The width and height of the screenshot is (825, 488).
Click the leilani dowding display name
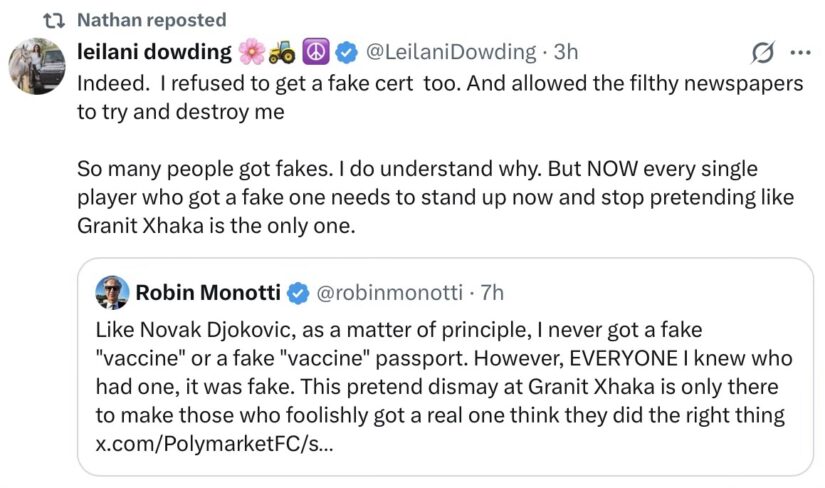[x=154, y=52]
